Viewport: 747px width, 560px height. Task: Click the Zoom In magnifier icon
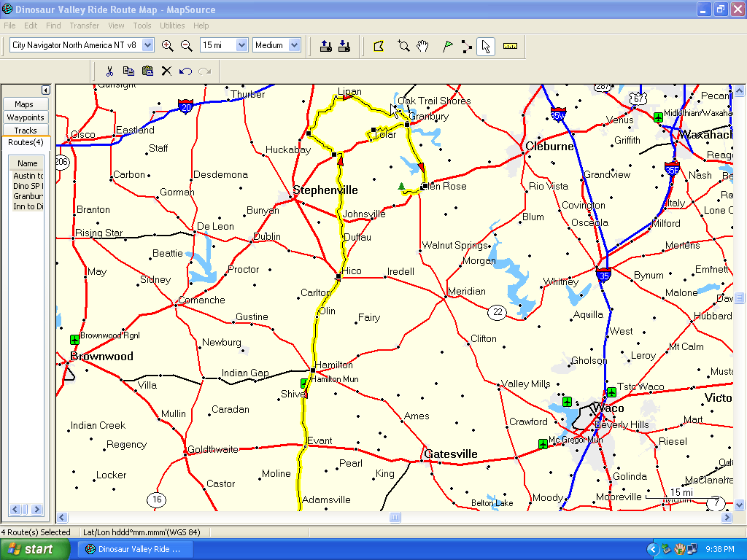pyautogui.click(x=167, y=45)
